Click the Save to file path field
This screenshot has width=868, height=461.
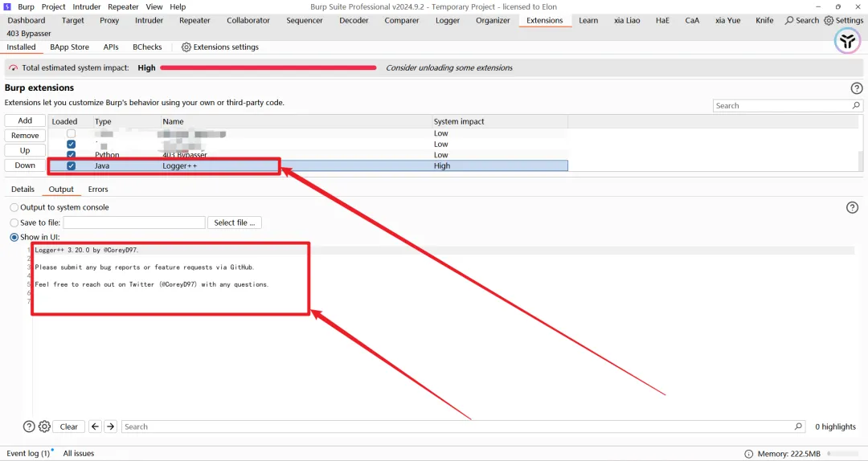[134, 222]
